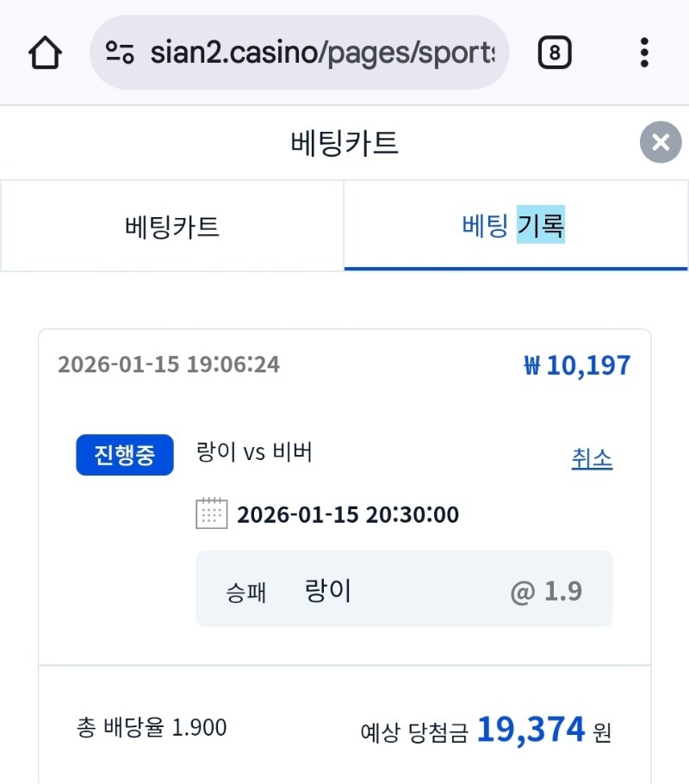Tap the browser home icon
The width and height of the screenshot is (689, 784).
(x=46, y=53)
